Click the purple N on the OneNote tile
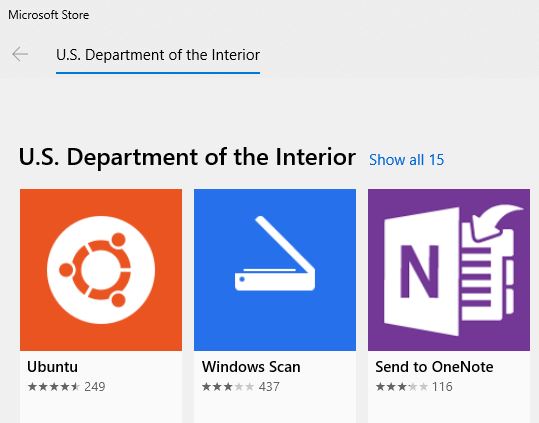Viewport: 539px width, 423px height. click(x=419, y=271)
